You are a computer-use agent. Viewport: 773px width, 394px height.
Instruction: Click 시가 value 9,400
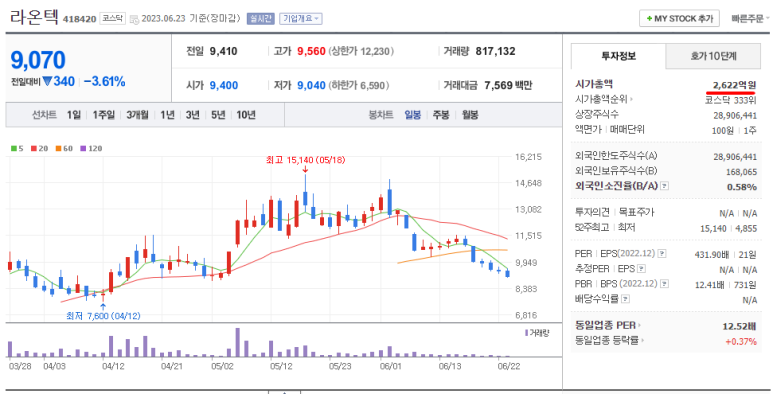coord(224,86)
